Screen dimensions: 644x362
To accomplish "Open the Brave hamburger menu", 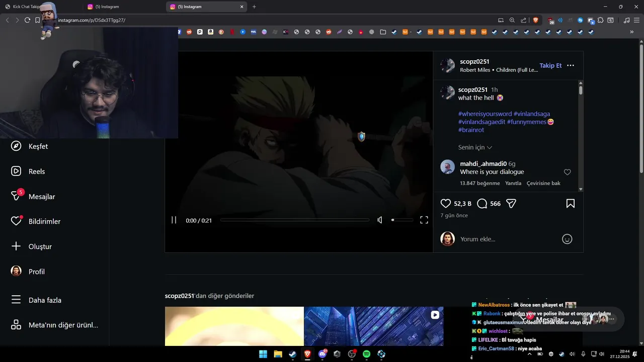I will 636,20.
